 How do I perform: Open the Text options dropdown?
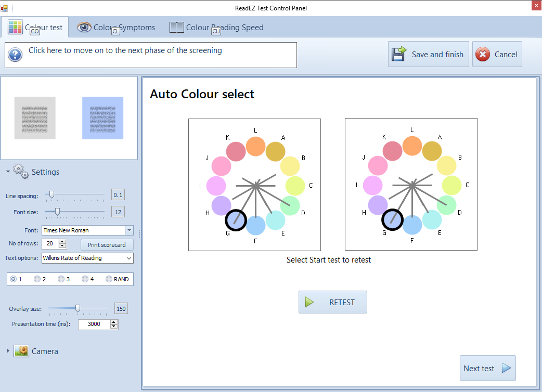(129, 258)
